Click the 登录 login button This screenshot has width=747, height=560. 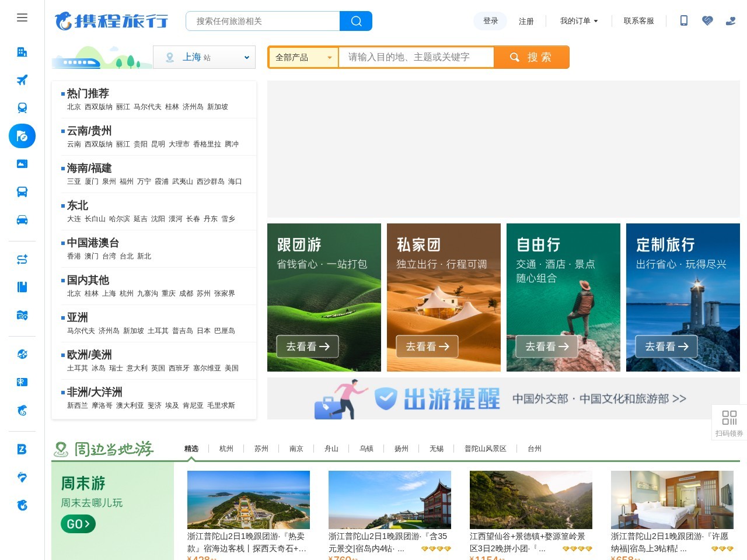coord(490,20)
